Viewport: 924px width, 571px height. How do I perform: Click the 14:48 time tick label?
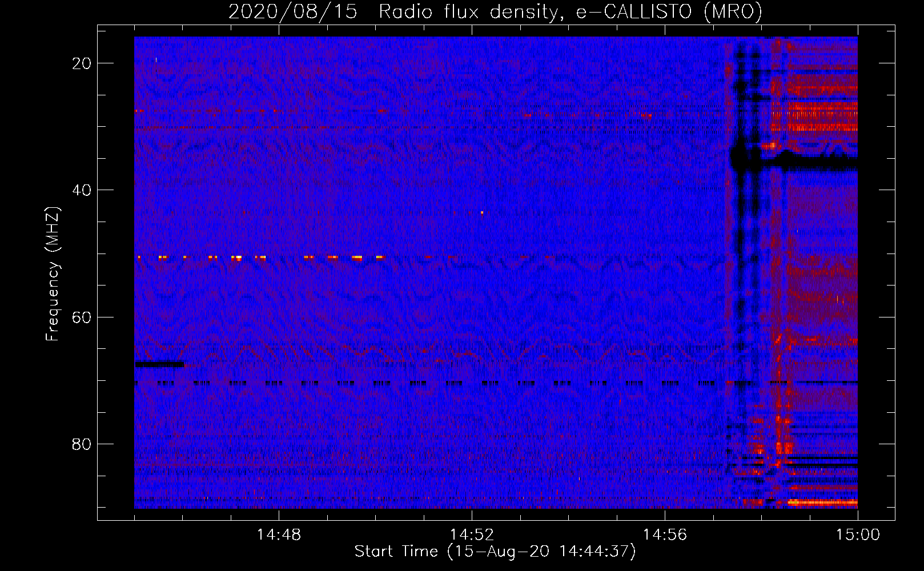pos(279,535)
